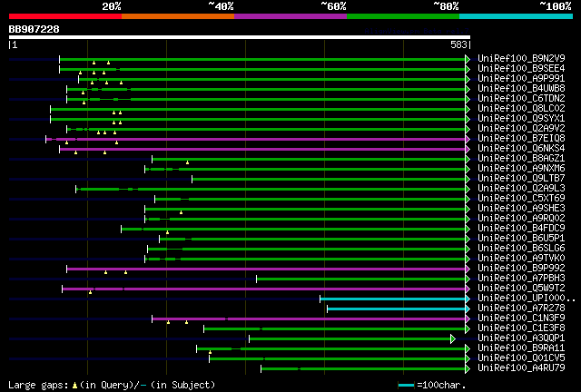This screenshot has width=581, height=392.
Task: Open the UniRef100_A9TVK0 entry
Action: 521,259
